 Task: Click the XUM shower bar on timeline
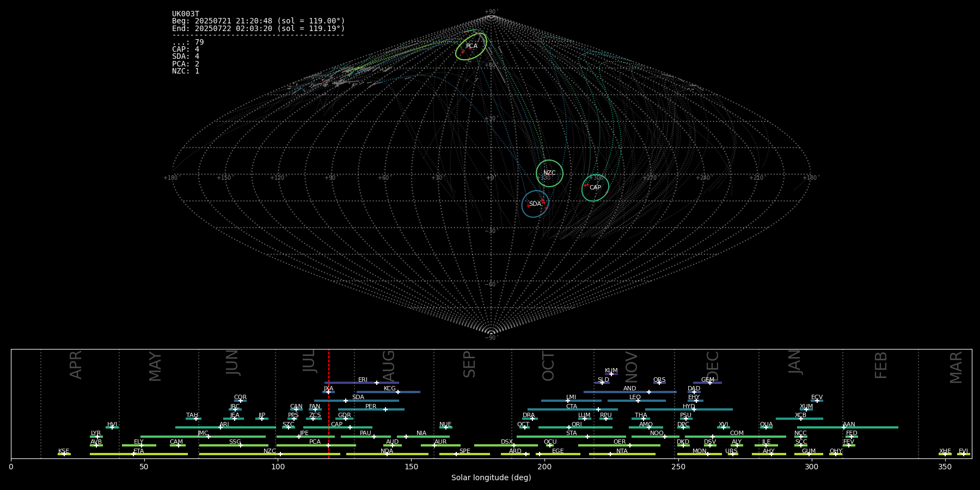click(x=806, y=409)
